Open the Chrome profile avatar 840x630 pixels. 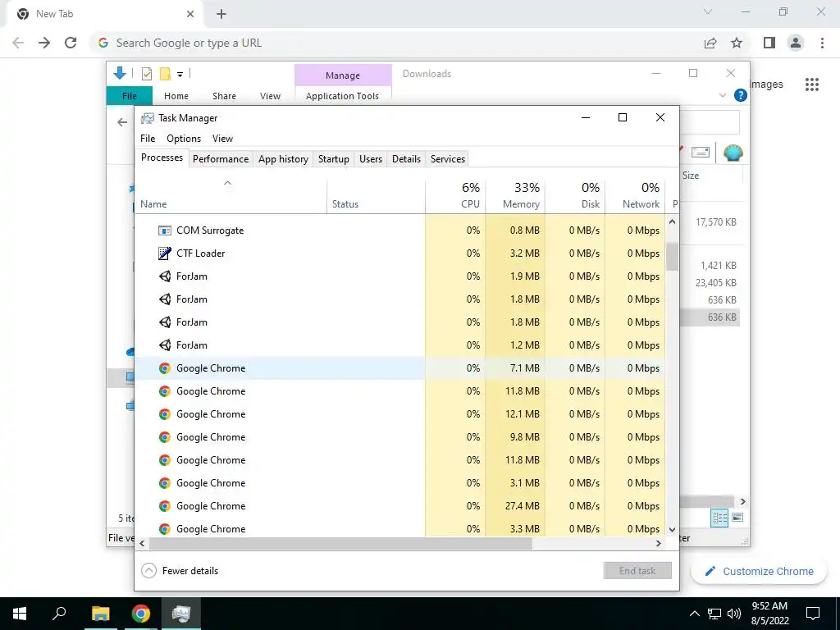(796, 43)
